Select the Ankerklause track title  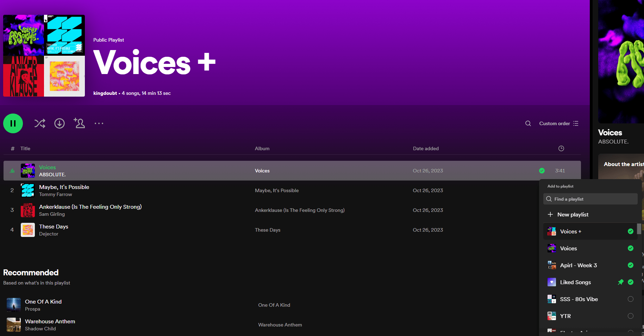click(x=90, y=207)
